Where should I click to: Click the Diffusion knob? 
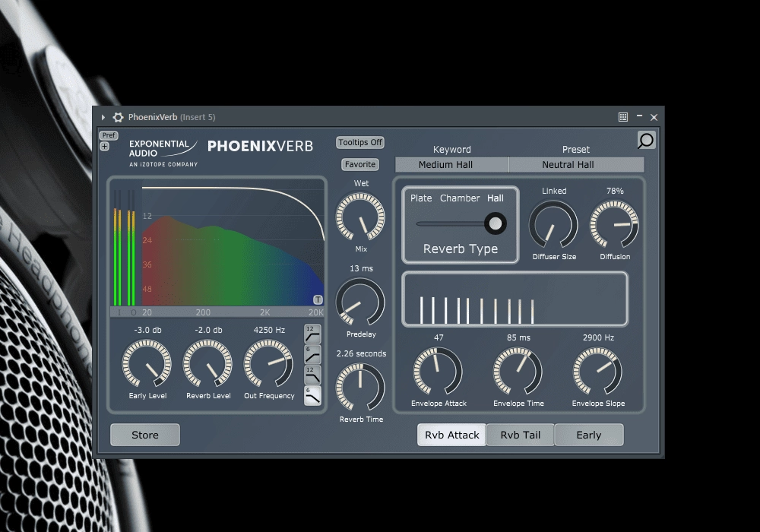[614, 225]
